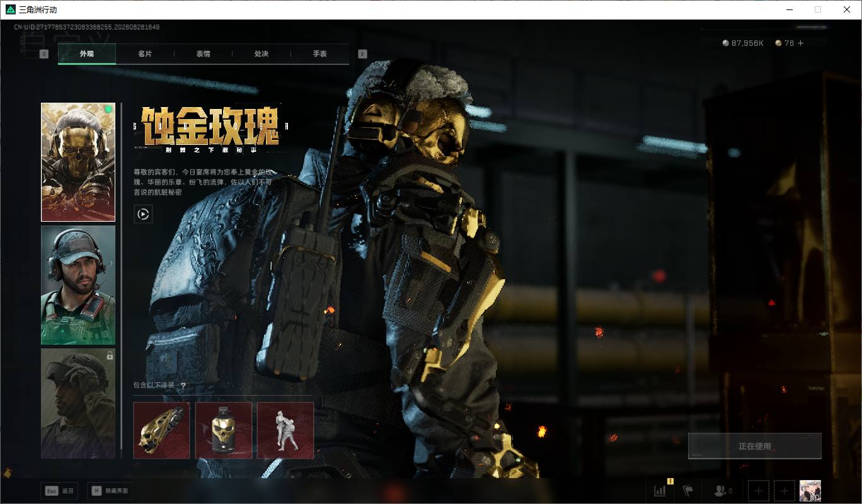Open the 包含以下涂装 help question mark
Image resolution: width=862 pixels, height=504 pixels.
point(183,386)
